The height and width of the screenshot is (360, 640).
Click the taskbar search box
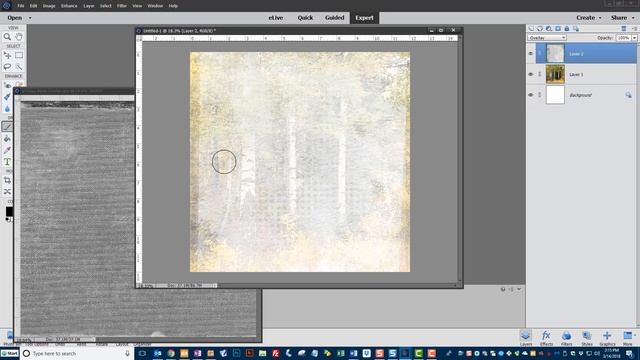[x=77, y=353]
